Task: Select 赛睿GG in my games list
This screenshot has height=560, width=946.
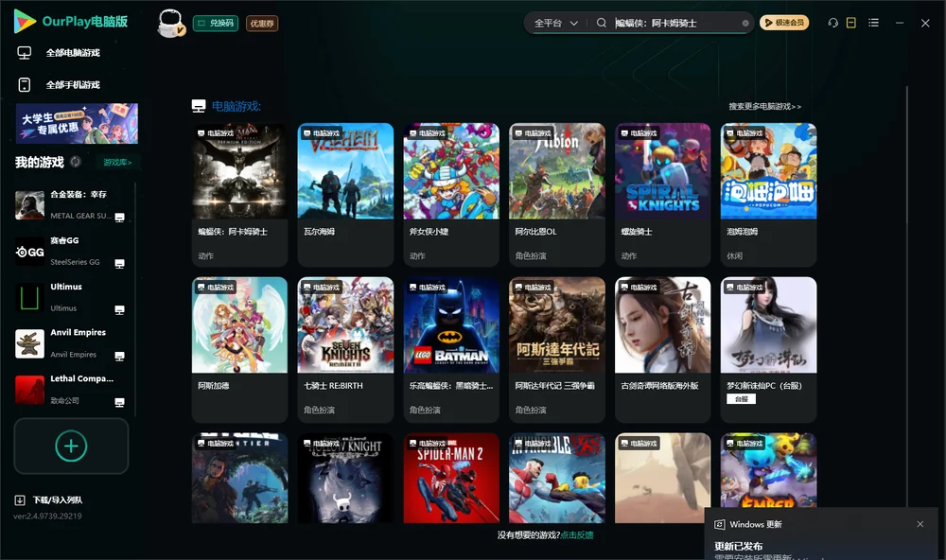Action: (x=71, y=251)
